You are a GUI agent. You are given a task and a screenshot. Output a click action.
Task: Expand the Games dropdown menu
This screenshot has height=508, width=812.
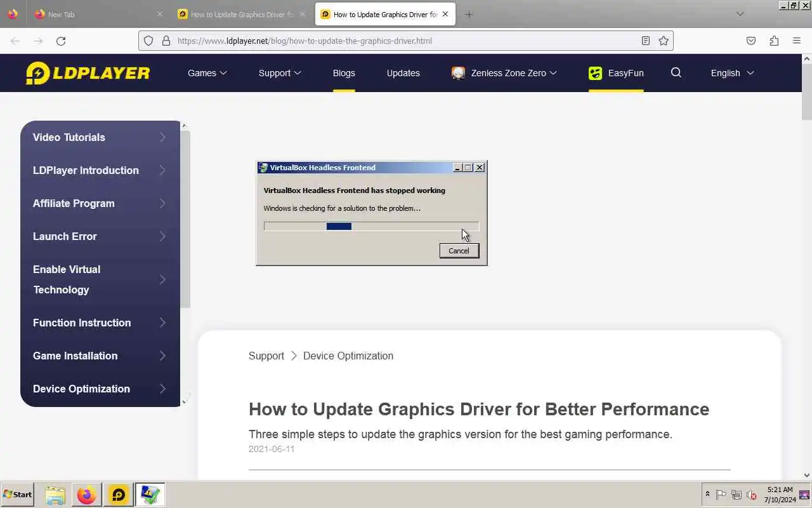click(207, 73)
